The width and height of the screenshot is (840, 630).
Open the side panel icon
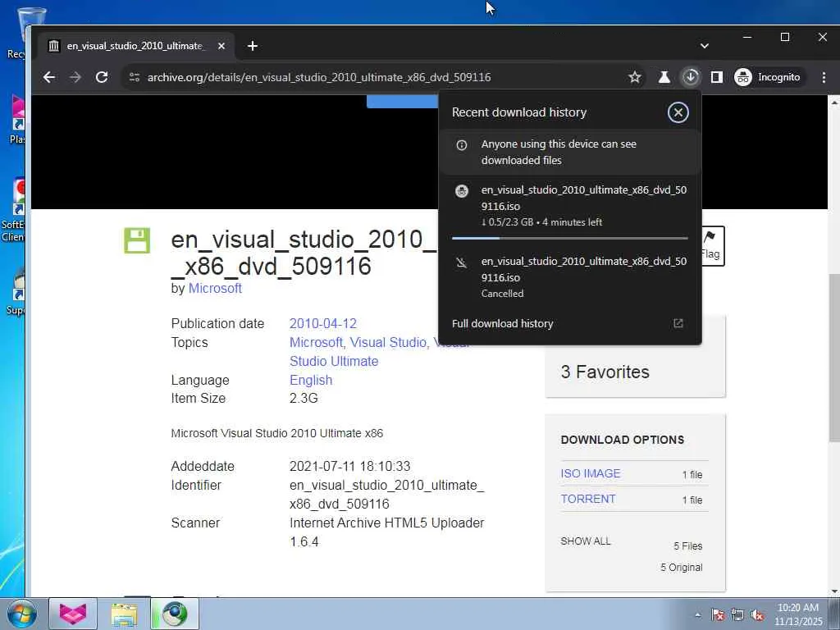pyautogui.click(x=717, y=77)
